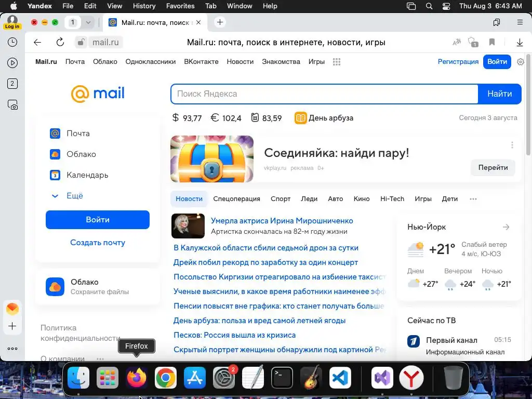Image resolution: width=532 pixels, height=399 pixels.
Task: Click the blue Войти button in left panel
Action: pyautogui.click(x=98, y=220)
